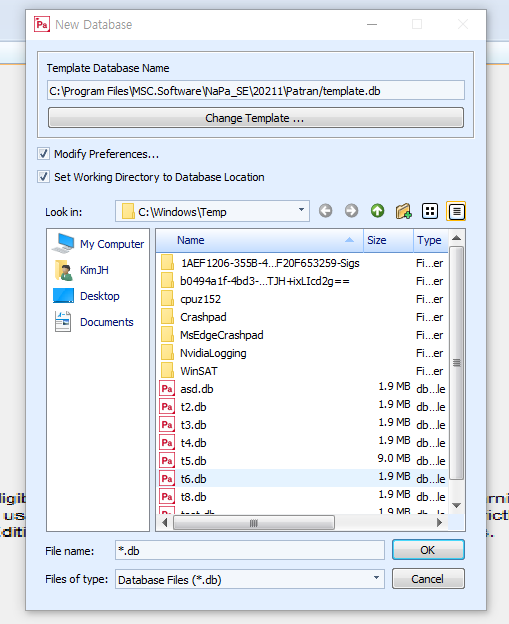Uncheck the Modify Preferences checkbox
The image size is (509, 624).
tap(43, 154)
